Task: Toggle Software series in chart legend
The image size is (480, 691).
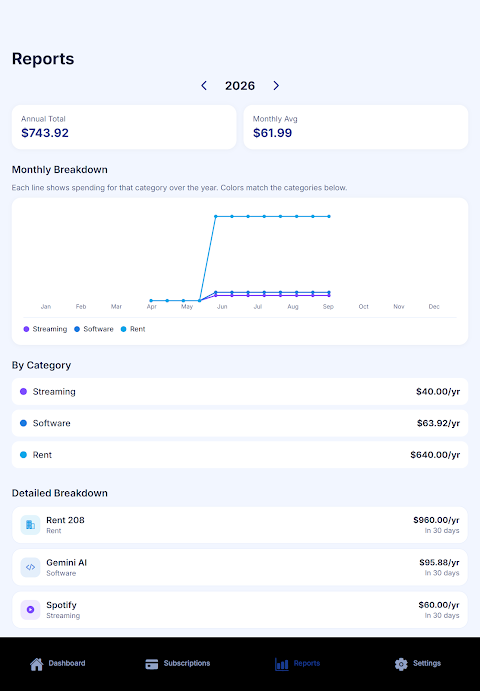Action: (93, 329)
